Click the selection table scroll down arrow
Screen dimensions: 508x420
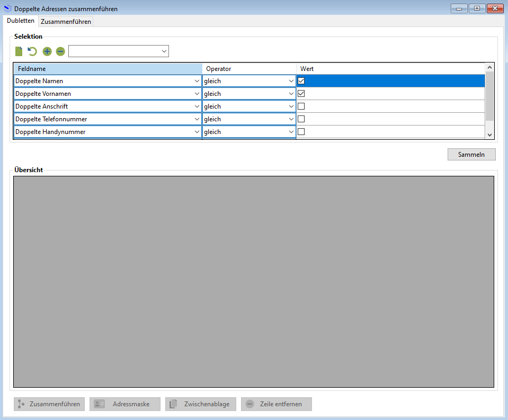[x=489, y=135]
